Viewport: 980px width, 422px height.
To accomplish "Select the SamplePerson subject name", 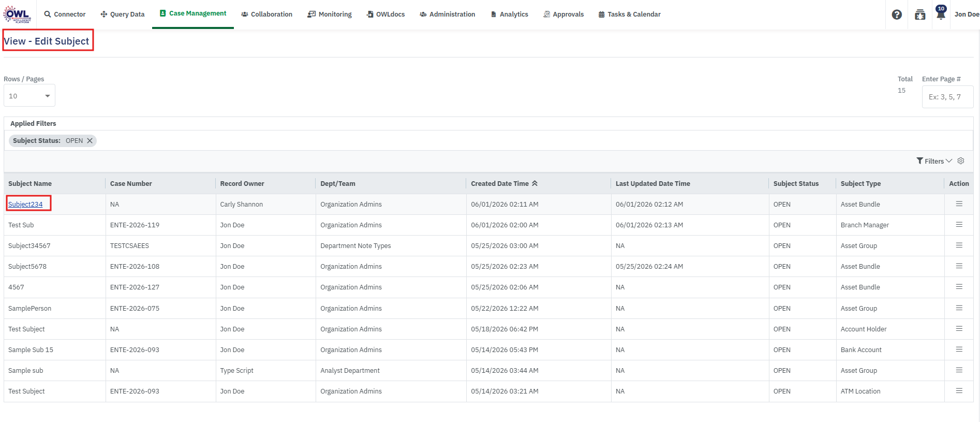I will point(30,309).
